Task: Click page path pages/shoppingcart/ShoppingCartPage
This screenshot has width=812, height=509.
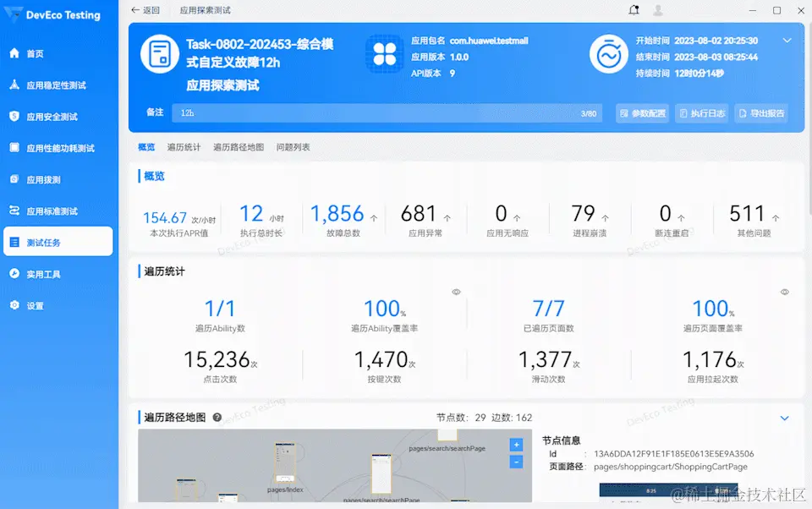Action: click(671, 467)
